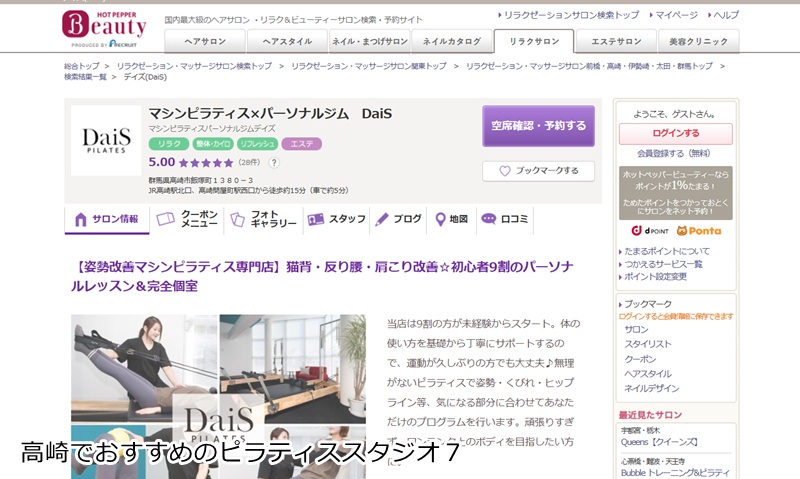Click クーポン under bookmarks
Screen dimensions: 800x479
[640, 359]
